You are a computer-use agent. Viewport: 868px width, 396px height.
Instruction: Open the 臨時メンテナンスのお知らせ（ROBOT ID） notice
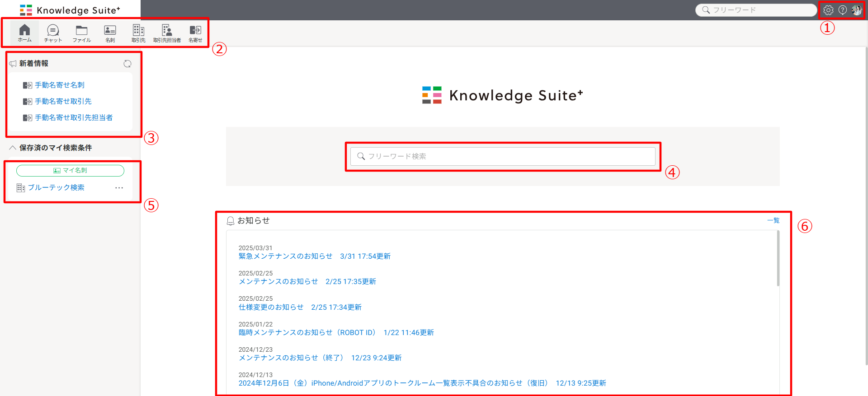[x=336, y=332]
